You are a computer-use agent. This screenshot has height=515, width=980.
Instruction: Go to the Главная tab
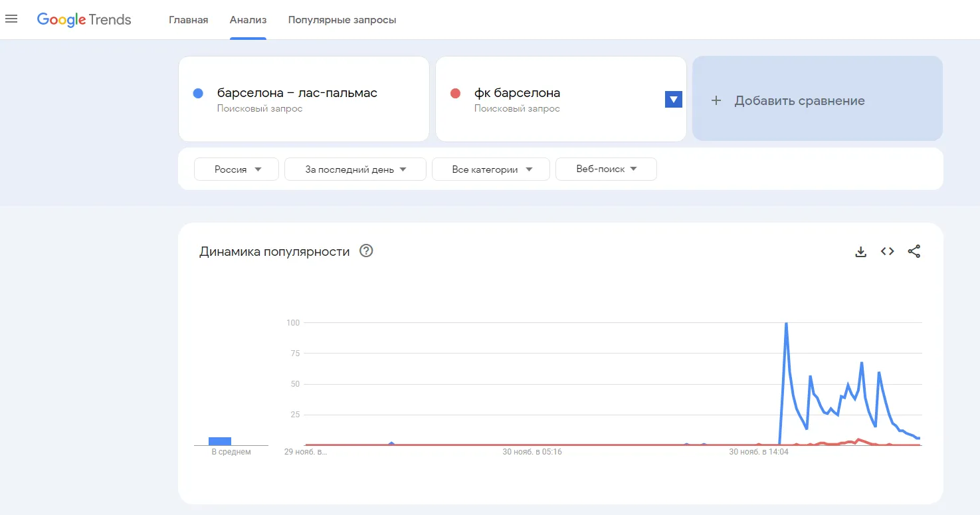point(188,20)
